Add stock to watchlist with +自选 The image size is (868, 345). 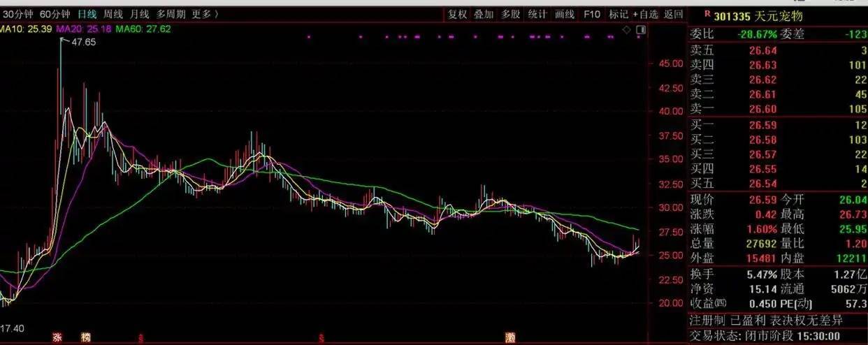pyautogui.click(x=645, y=14)
